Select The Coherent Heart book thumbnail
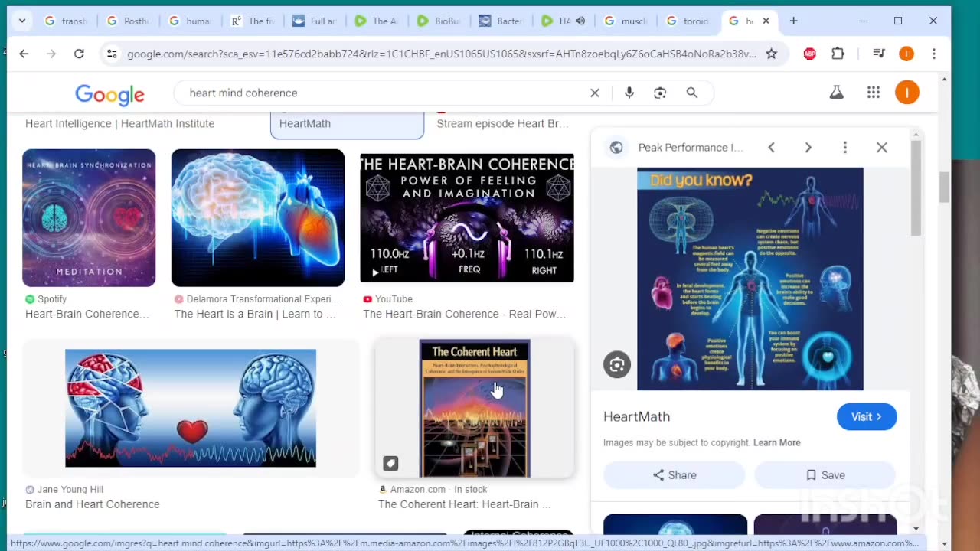 click(475, 409)
